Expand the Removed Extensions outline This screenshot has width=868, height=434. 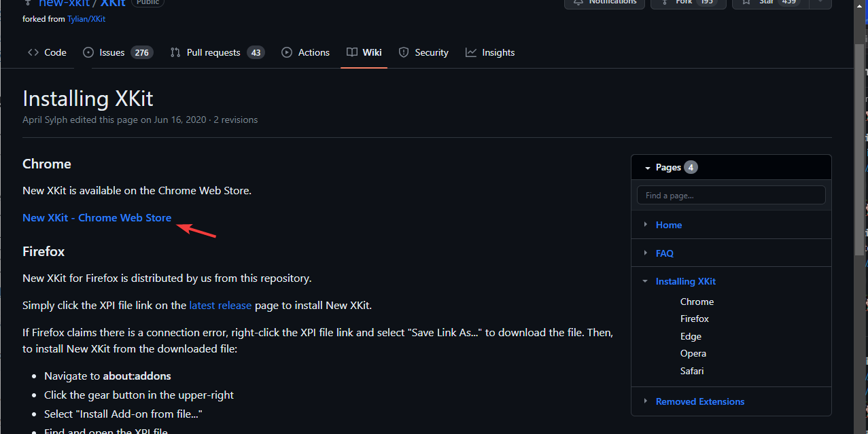click(x=645, y=401)
